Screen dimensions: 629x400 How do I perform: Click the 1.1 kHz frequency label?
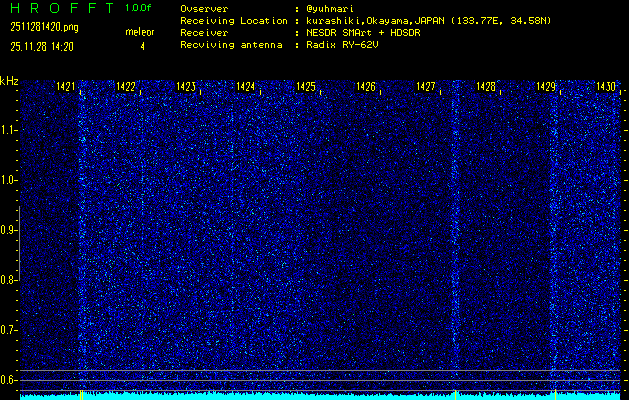tap(8, 130)
